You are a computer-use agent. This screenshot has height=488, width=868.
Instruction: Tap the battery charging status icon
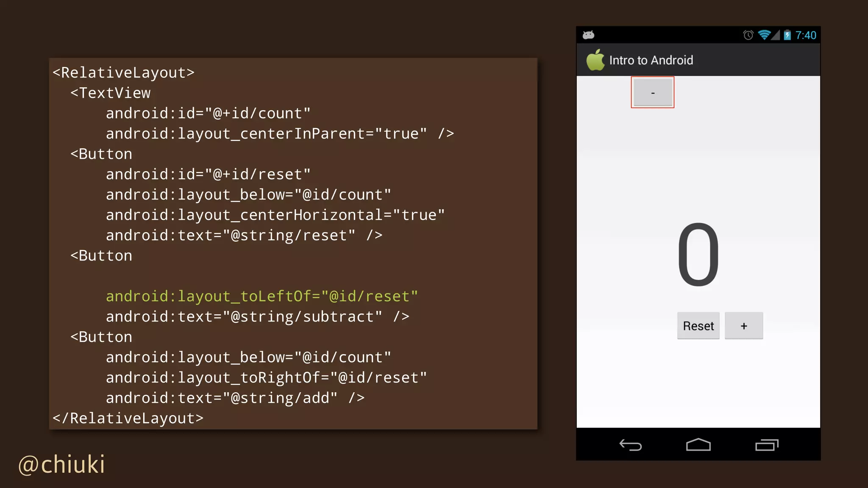(787, 35)
